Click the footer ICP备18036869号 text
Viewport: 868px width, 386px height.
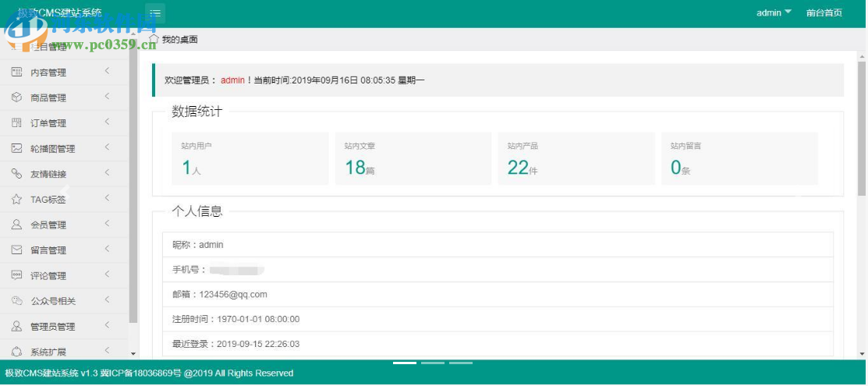(x=140, y=374)
